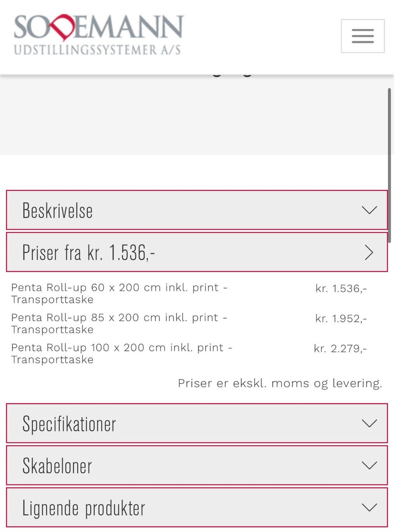Select Penta Roll-up 85 x 200 cm row

[x=119, y=323]
